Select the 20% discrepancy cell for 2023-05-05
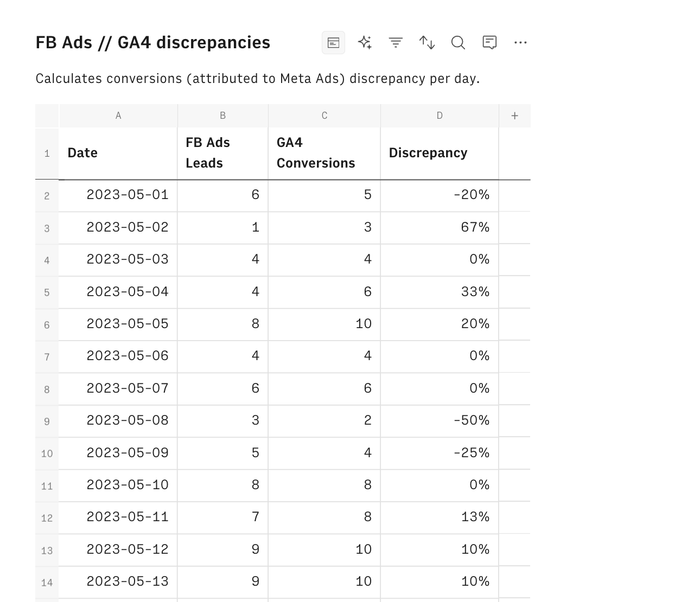Screen dimensions: 700x602 (440, 324)
